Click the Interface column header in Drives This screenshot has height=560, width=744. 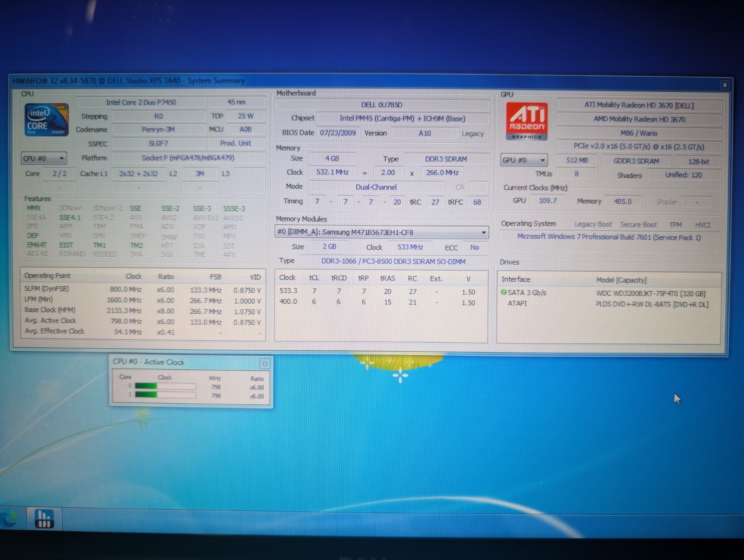tap(516, 279)
